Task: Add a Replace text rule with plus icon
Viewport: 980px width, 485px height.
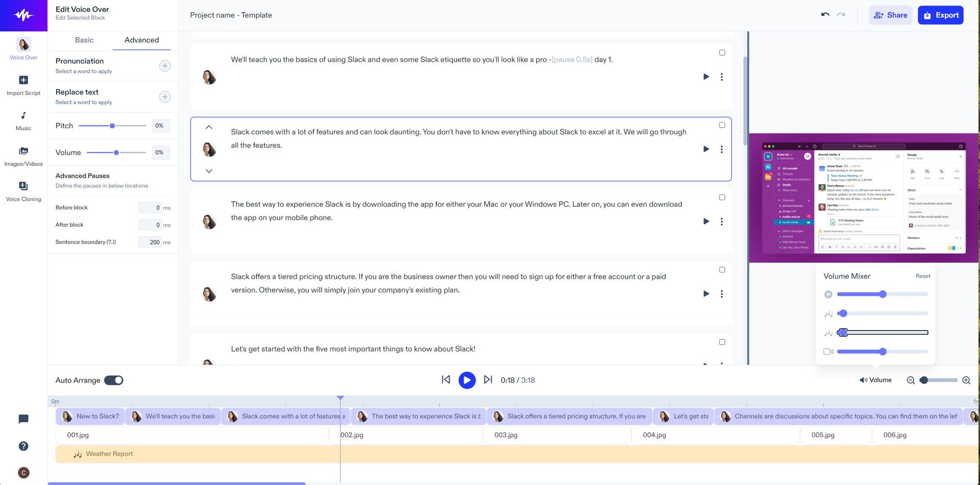Action: click(165, 97)
